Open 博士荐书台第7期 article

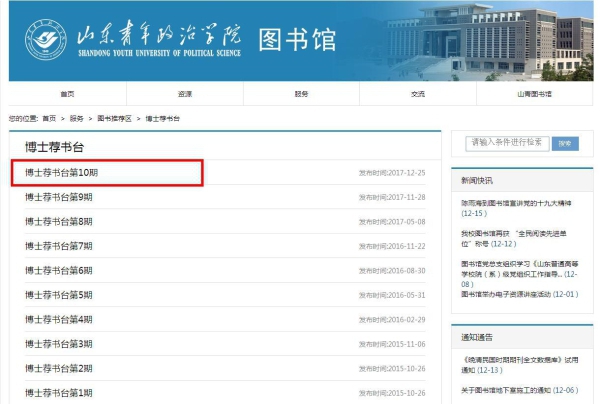59,246
